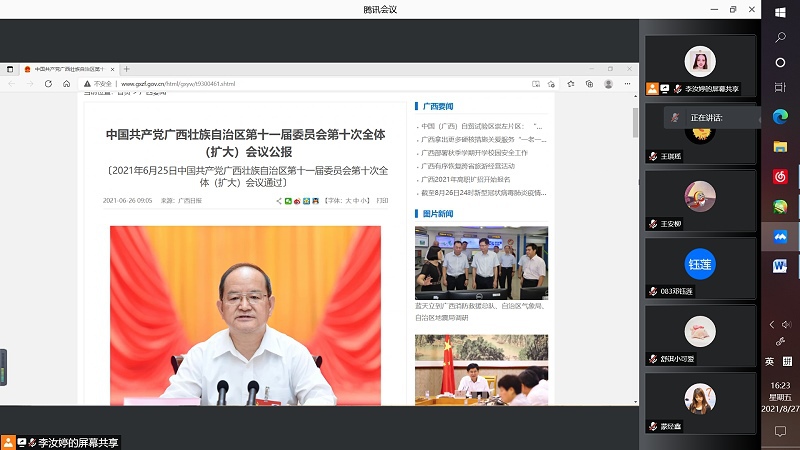Click shared browser home button
800x450 pixels.
(66, 84)
